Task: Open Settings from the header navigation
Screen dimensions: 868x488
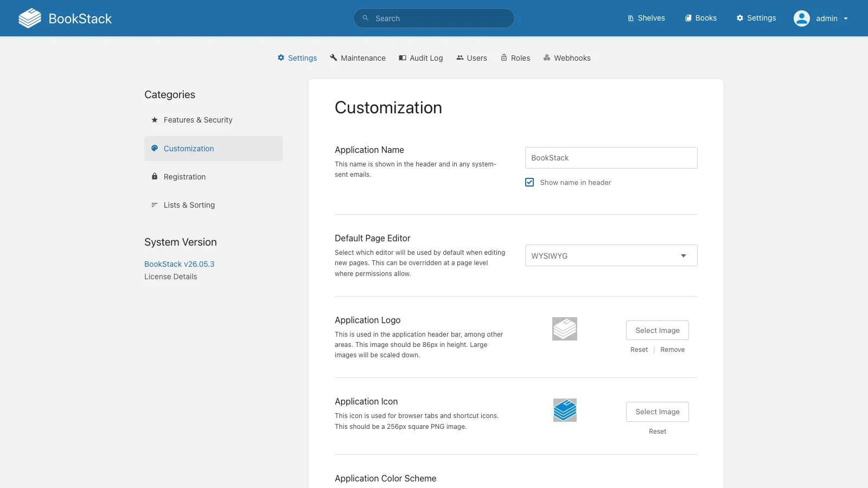Action: point(756,18)
